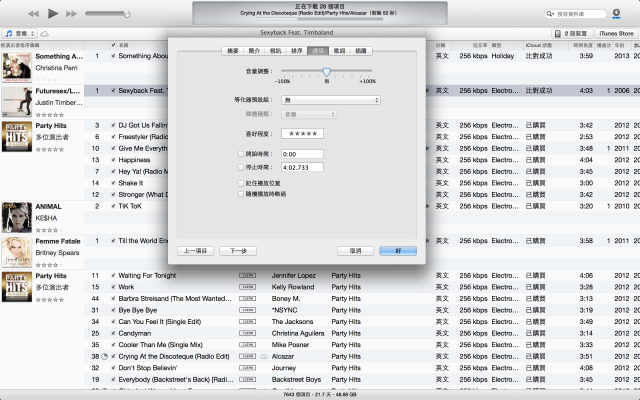Click the playback volume slider knob
Image resolution: width=640 pixels, height=400 pixels.
127,14
